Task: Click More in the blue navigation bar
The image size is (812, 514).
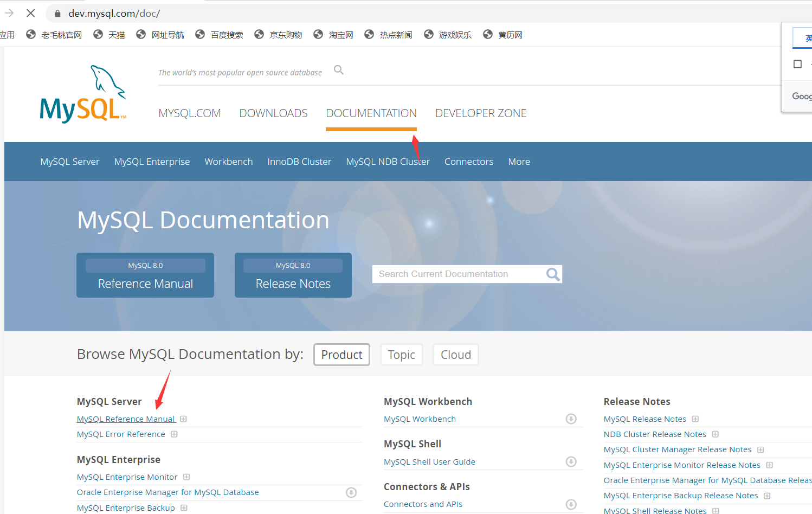Action: pyautogui.click(x=519, y=161)
